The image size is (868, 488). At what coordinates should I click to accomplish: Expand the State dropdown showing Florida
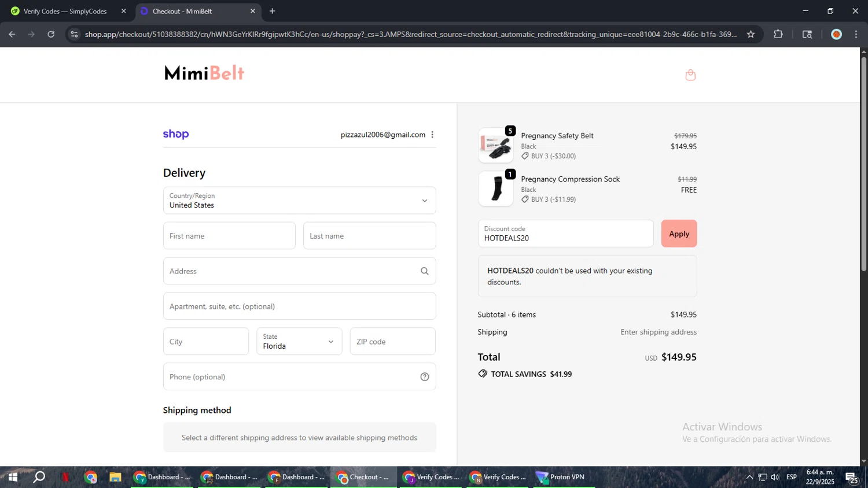299,341
